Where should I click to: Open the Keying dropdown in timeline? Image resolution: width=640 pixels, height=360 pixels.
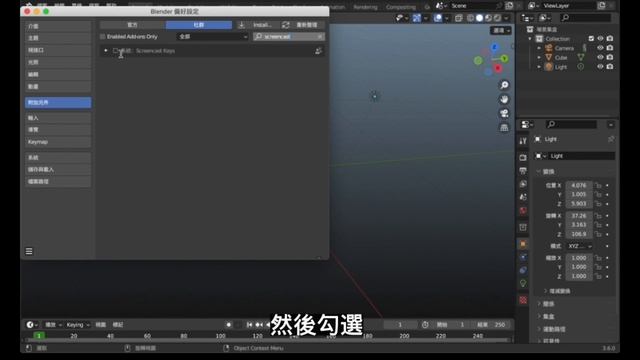coord(78,325)
